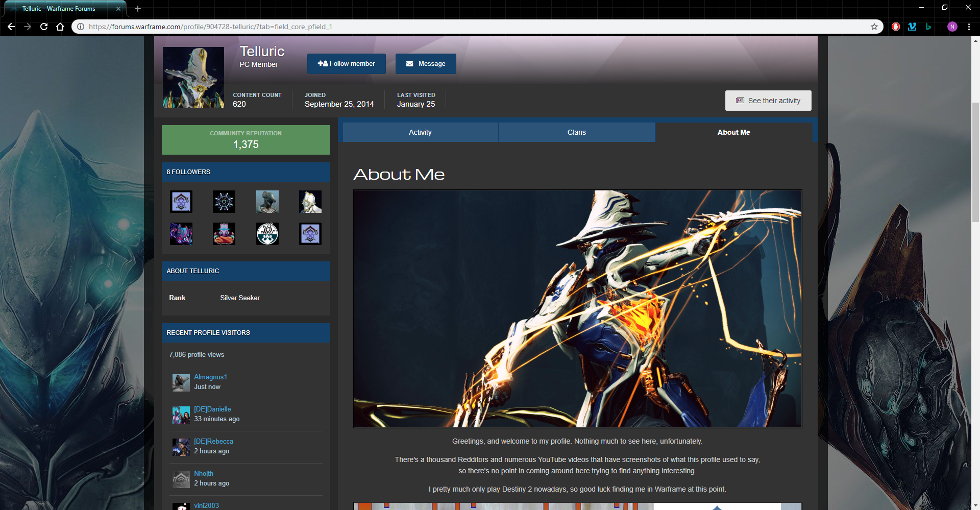Go forward in browser history

[x=28, y=27]
